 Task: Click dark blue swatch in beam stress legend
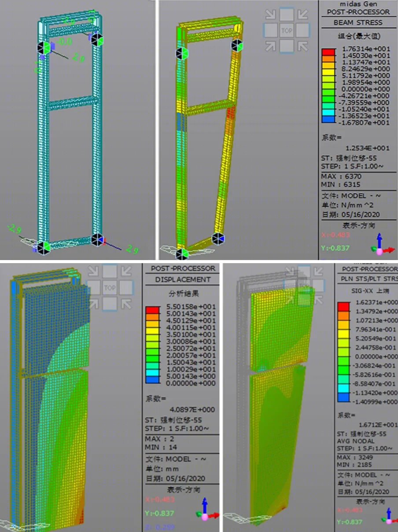pyautogui.click(x=328, y=118)
